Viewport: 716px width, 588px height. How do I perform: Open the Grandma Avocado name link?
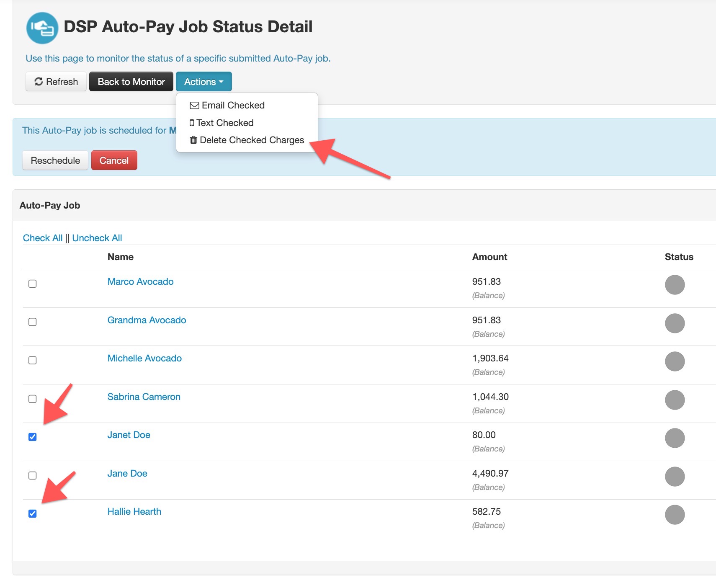(147, 320)
